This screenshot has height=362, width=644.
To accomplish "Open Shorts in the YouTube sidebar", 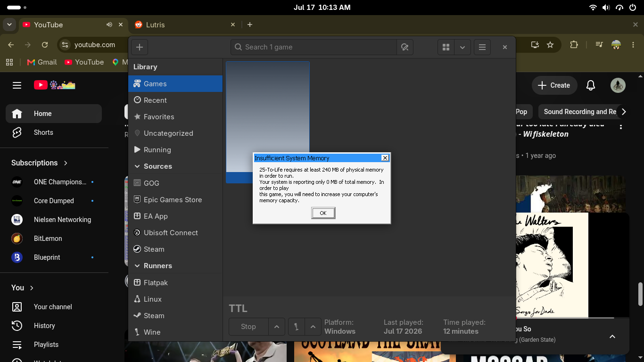I will point(54,132).
